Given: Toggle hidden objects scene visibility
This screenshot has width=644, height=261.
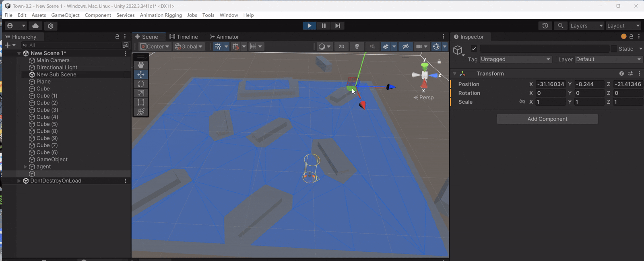Looking at the screenshot, I should [x=406, y=47].
